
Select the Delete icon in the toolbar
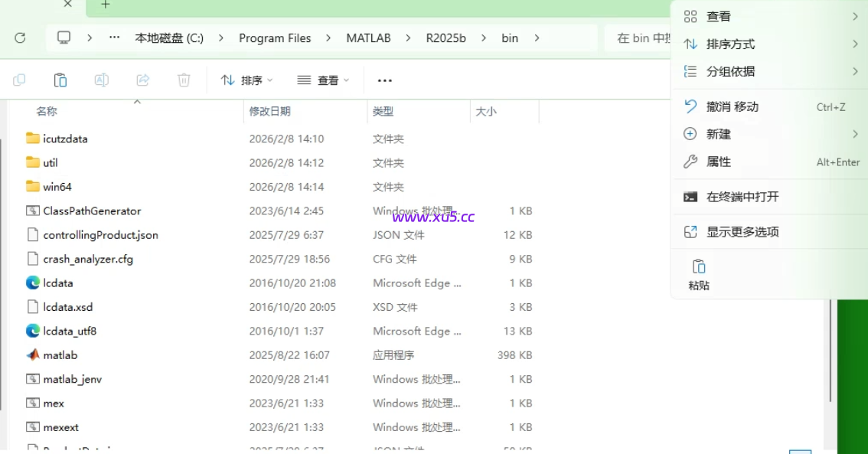point(183,79)
